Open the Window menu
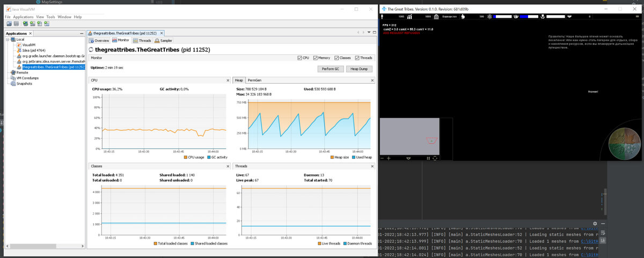Image resolution: width=644 pixels, height=258 pixels. [64, 17]
